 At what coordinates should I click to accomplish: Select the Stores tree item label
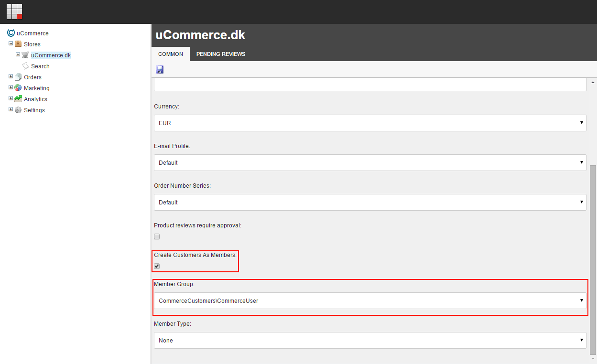click(32, 44)
